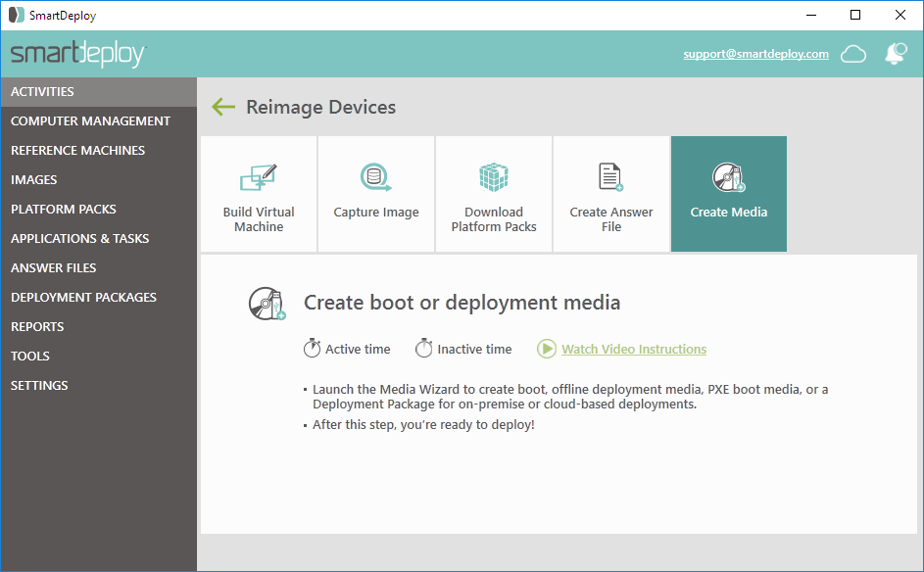Select Activities in the sidebar

[98, 92]
